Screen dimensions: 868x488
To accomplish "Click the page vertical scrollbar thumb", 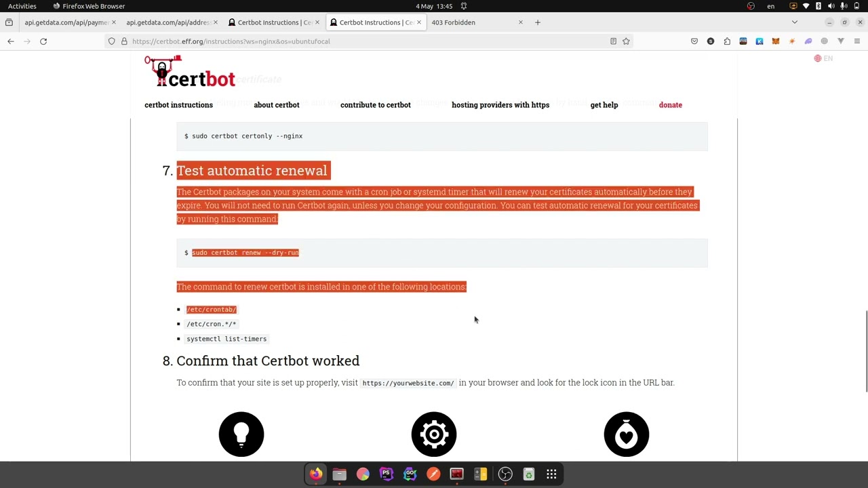I will pos(866,350).
